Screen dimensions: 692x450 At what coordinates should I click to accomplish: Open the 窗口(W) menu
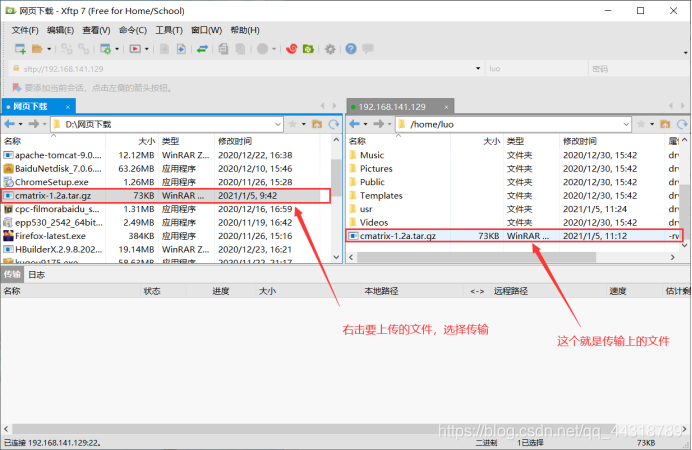coord(207,30)
